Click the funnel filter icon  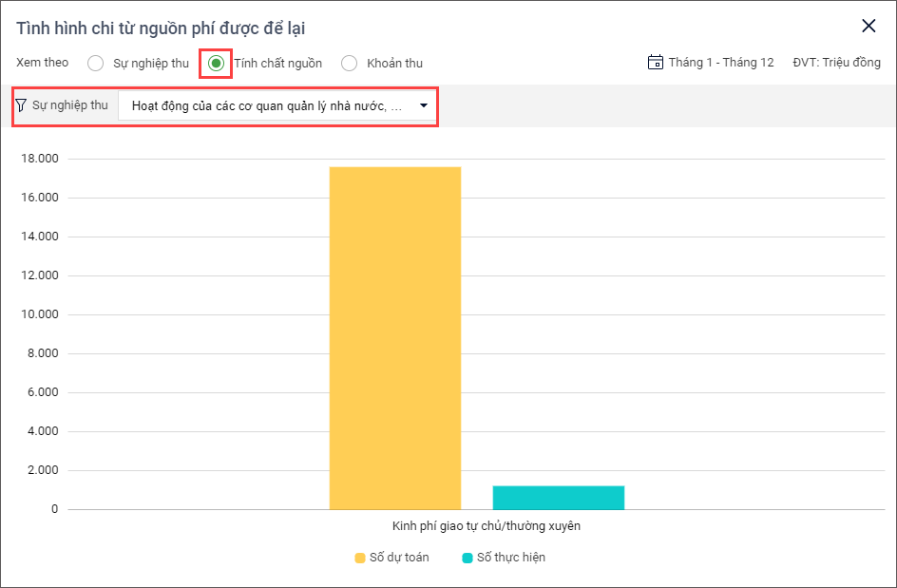coord(21,105)
